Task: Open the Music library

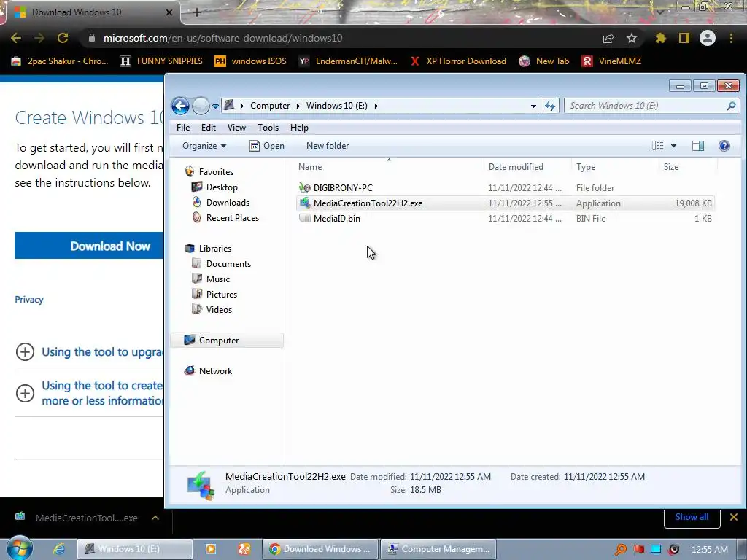Action: pos(217,279)
